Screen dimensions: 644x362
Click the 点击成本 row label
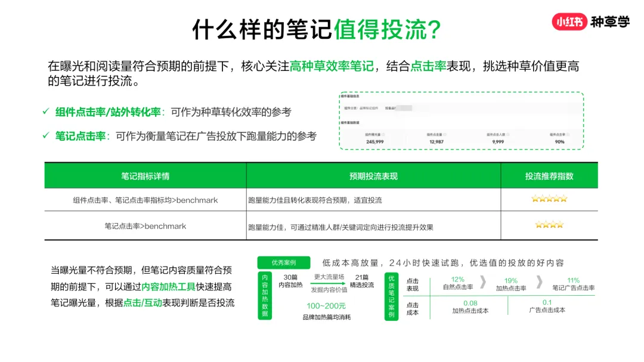[x=413, y=309]
